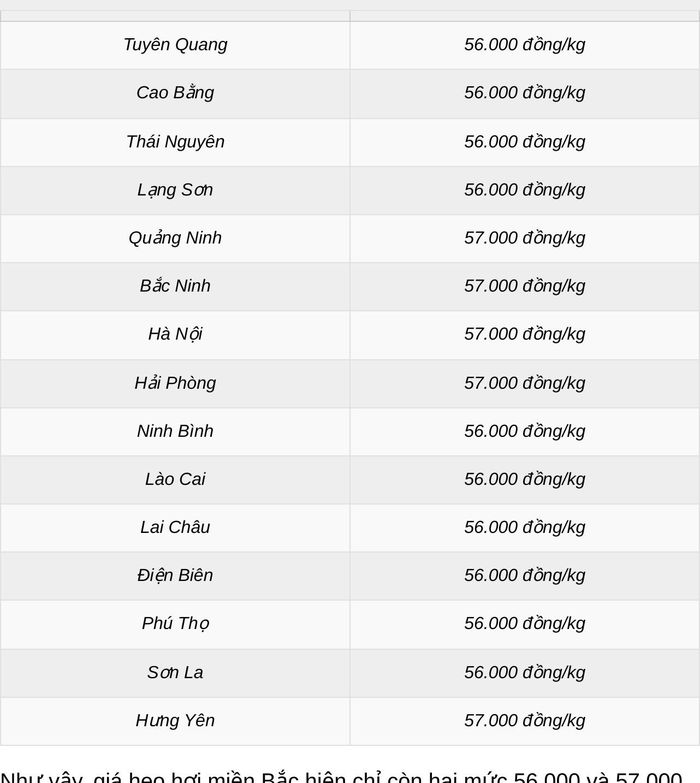Select the price cell for Hà Nội
This screenshot has height=783, width=700.
[x=524, y=335]
